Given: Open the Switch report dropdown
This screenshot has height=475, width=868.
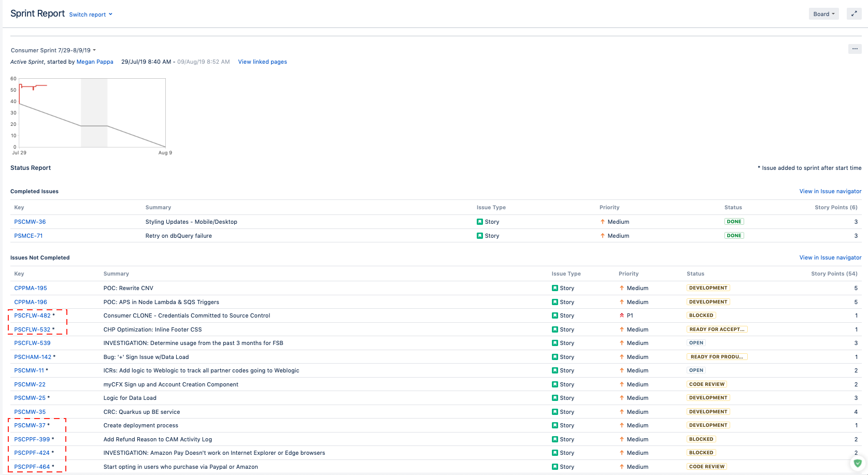Looking at the screenshot, I should click(91, 15).
